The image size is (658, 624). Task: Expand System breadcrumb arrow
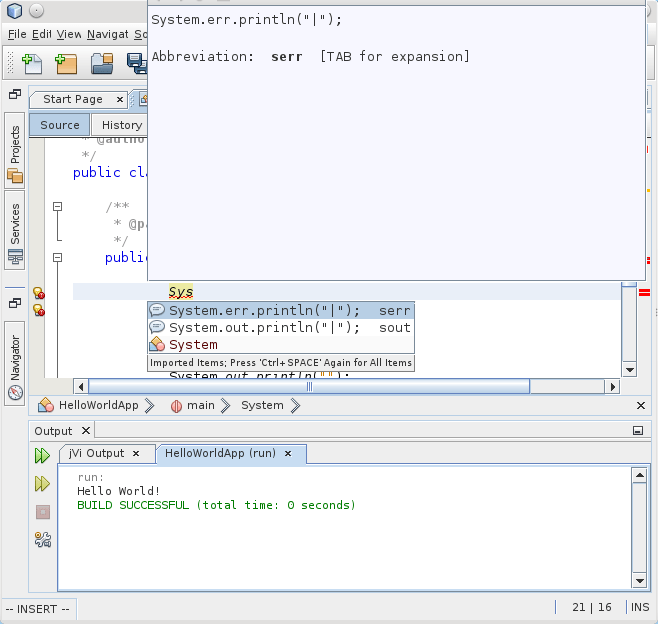pos(295,406)
